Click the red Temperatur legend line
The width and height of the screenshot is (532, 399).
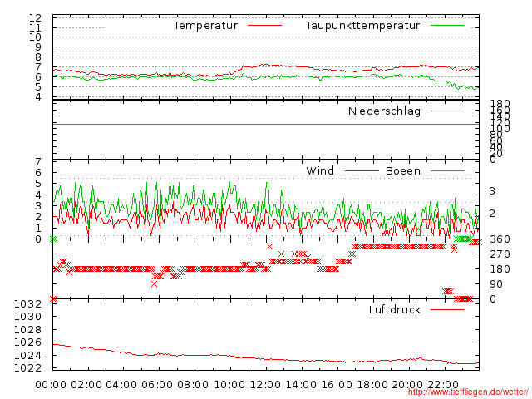pos(264,26)
